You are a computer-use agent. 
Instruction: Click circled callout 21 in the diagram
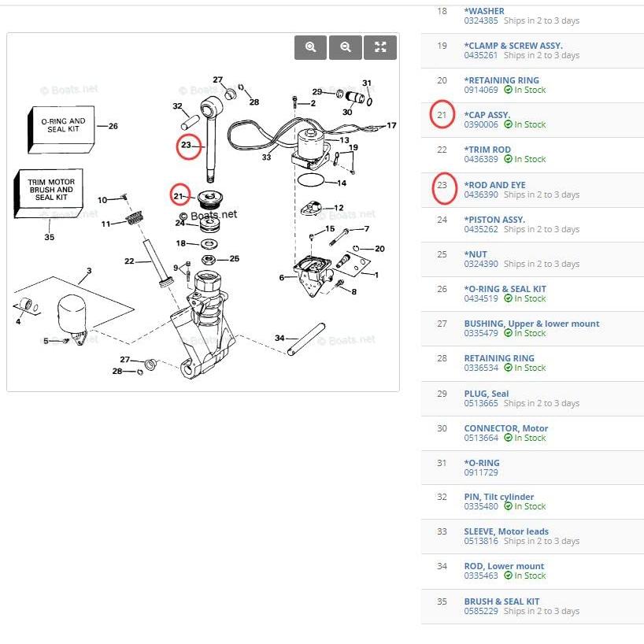tap(180, 194)
